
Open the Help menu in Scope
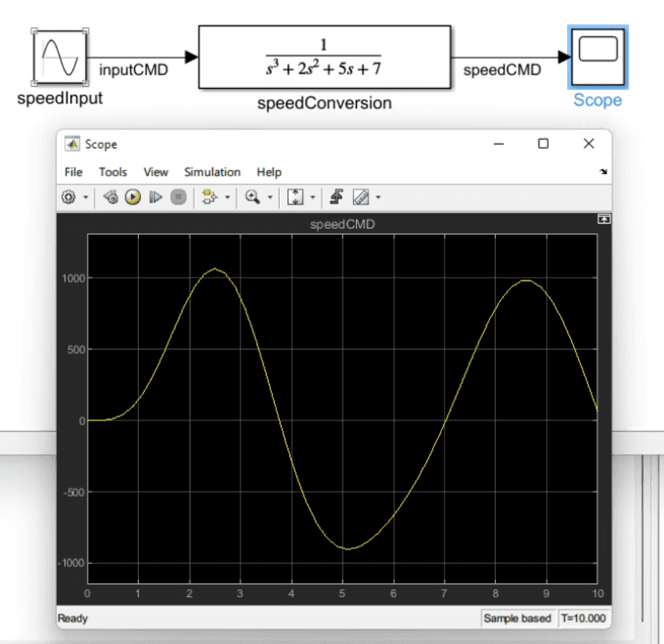click(x=269, y=172)
